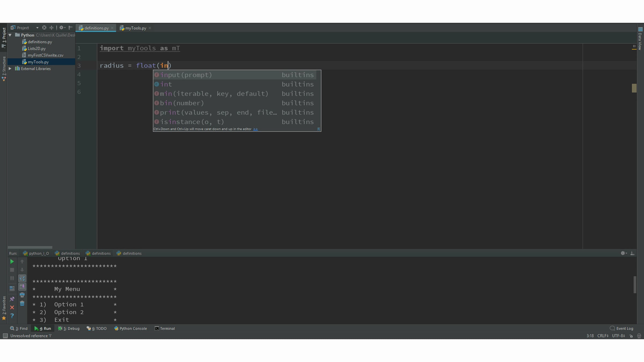
Task: Select definitions.py in the project tree
Action: (x=40, y=42)
